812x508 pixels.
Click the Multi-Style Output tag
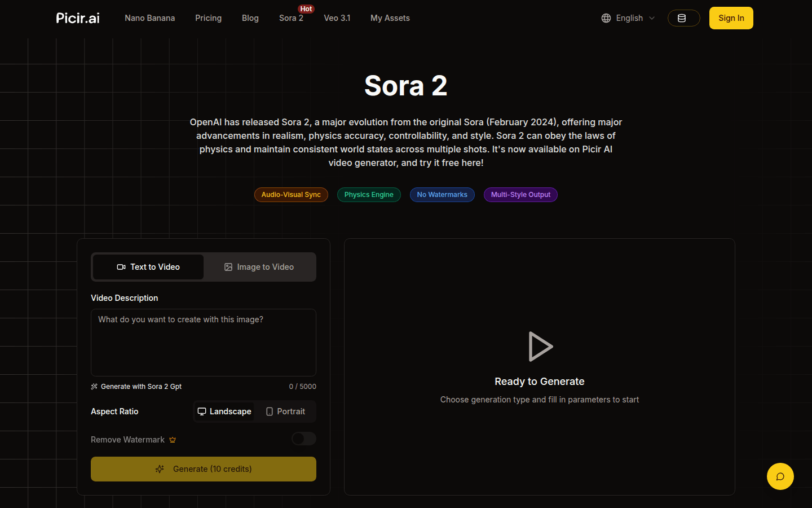click(x=520, y=195)
